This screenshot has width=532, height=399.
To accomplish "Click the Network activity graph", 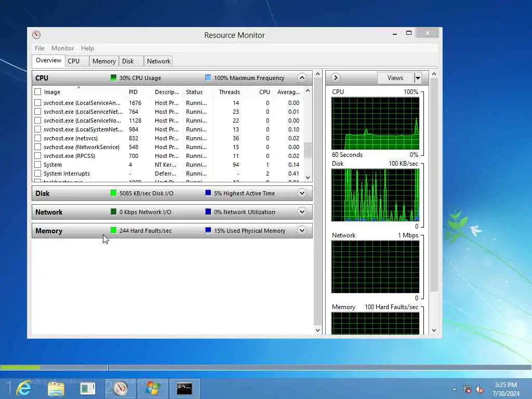I will point(375,267).
